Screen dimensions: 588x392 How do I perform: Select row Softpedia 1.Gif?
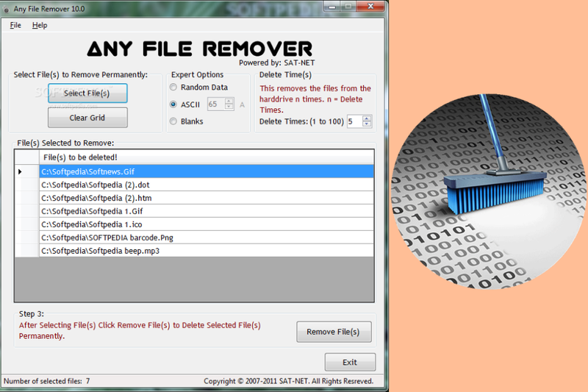[207, 211]
